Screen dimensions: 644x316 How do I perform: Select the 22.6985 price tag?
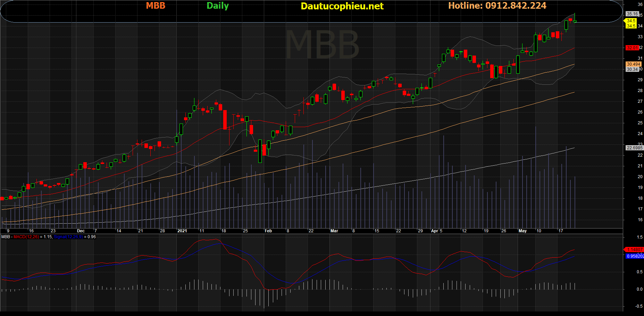point(634,148)
